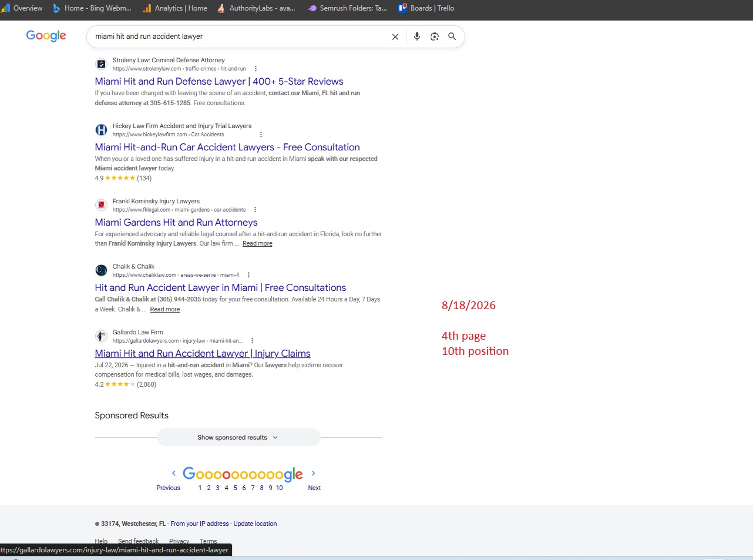Go to previous page with left chevron

click(174, 473)
